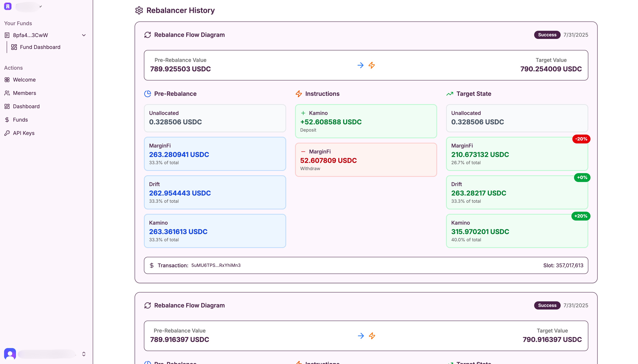Viewport: 638px width, 364px height.
Task: Go to the Members page
Action: tap(24, 93)
